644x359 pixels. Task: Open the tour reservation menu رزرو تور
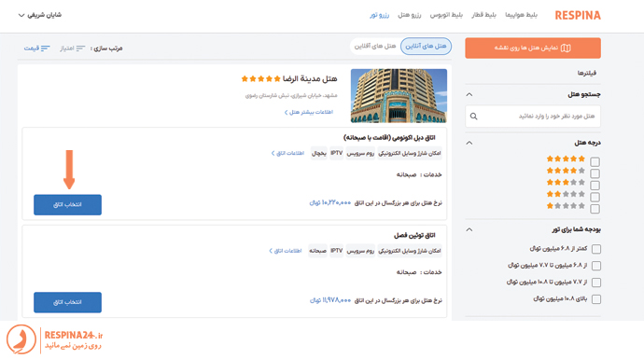[x=379, y=15]
